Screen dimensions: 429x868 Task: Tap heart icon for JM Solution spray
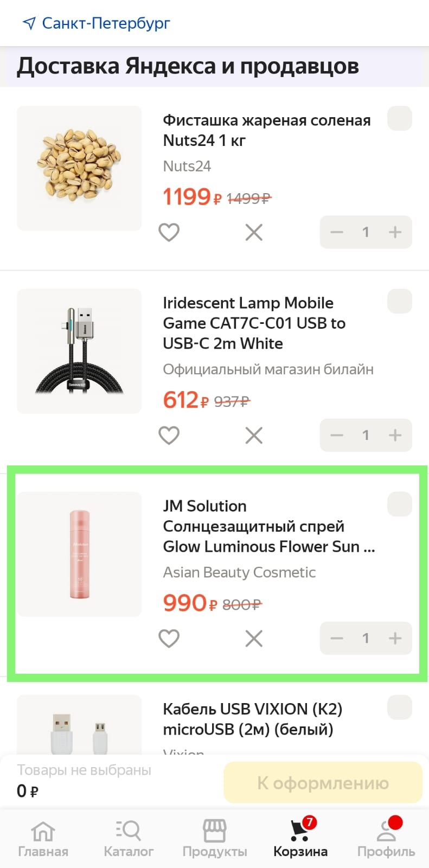tap(169, 639)
